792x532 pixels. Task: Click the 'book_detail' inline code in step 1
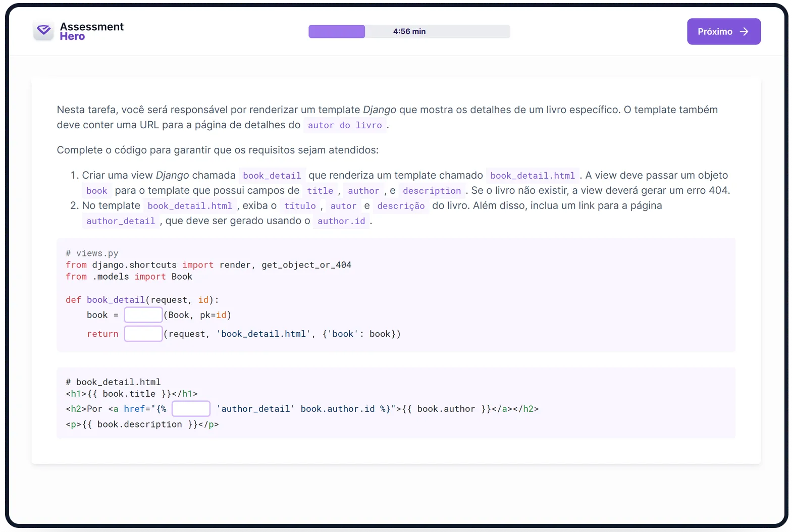click(272, 175)
